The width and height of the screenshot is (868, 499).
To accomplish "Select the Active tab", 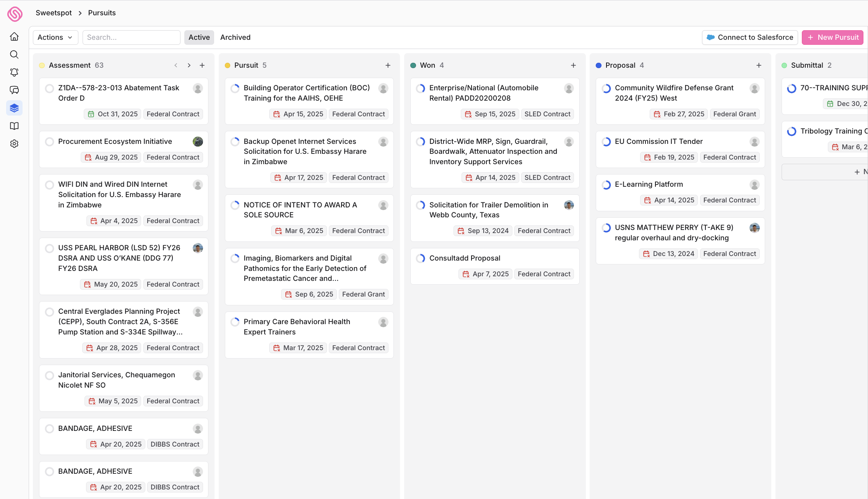I will pyautogui.click(x=199, y=38).
